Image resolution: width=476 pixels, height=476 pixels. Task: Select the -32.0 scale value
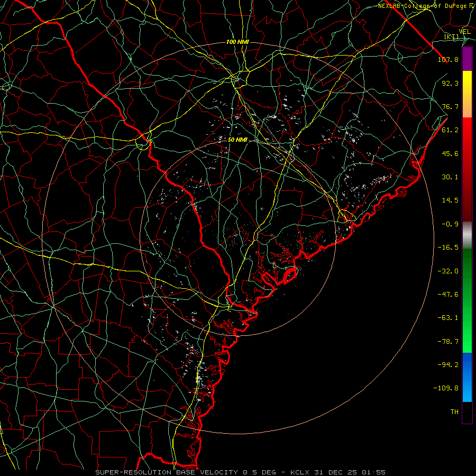[x=448, y=271]
